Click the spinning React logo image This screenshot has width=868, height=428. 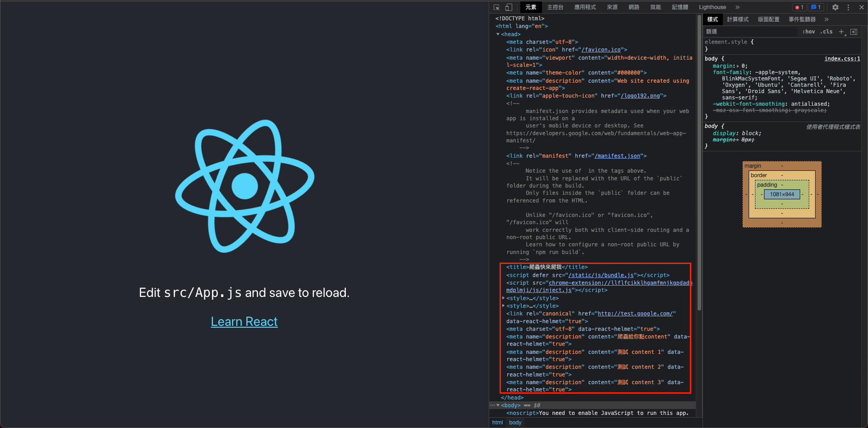[245, 186]
